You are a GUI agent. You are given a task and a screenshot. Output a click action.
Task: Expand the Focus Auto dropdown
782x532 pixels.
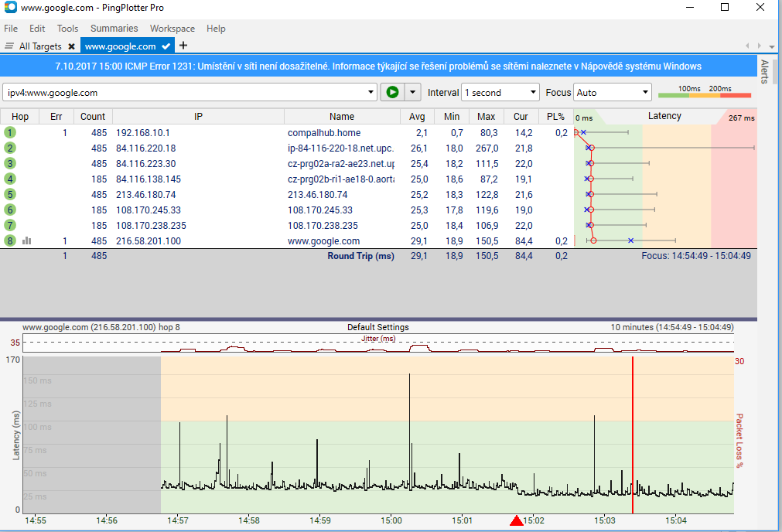click(645, 93)
